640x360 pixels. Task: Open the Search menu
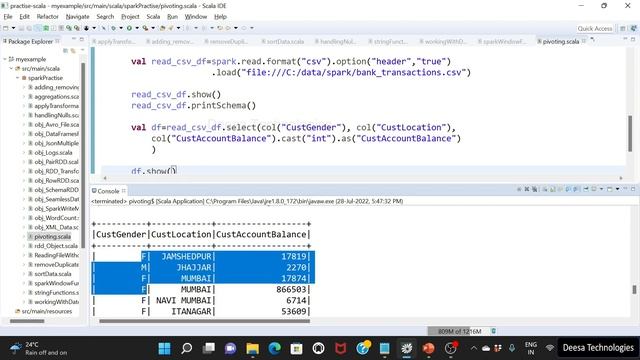[105, 17]
